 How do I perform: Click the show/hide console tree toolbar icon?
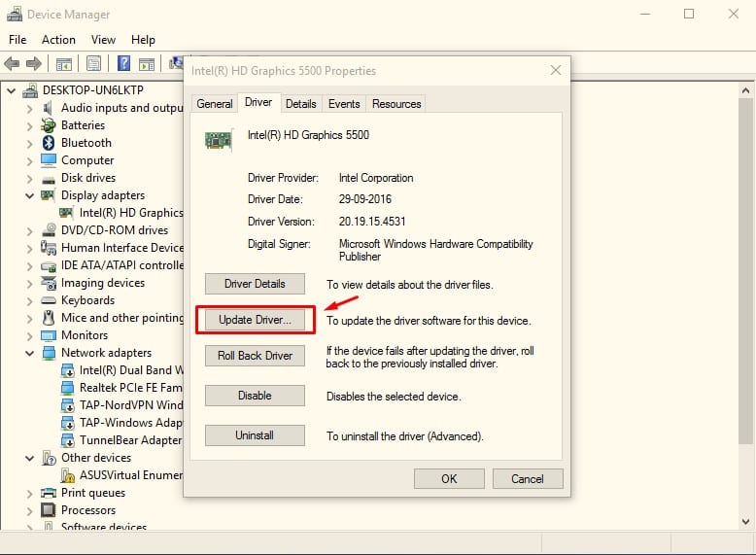(63, 63)
